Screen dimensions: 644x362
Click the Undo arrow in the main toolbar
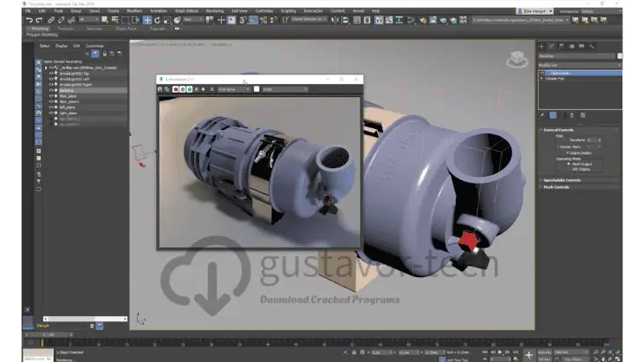[29, 20]
